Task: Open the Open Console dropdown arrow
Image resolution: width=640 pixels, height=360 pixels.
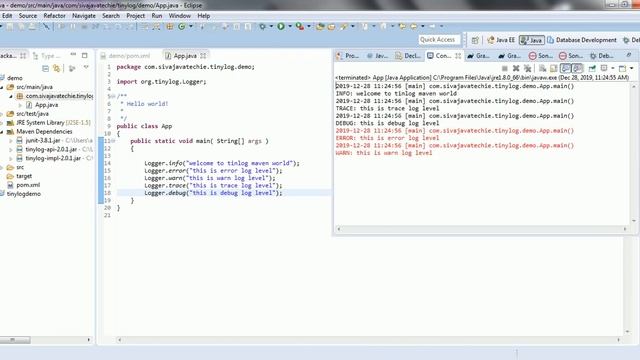Action: [x=631, y=68]
